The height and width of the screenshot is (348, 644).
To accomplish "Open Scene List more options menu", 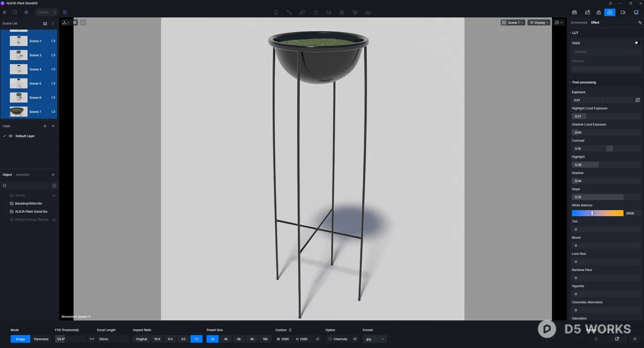I will coord(53,23).
